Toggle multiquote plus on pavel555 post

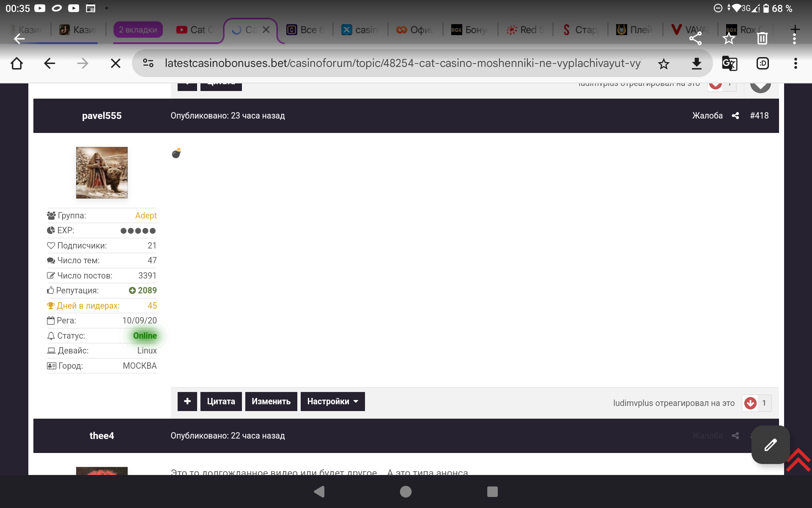tap(187, 401)
